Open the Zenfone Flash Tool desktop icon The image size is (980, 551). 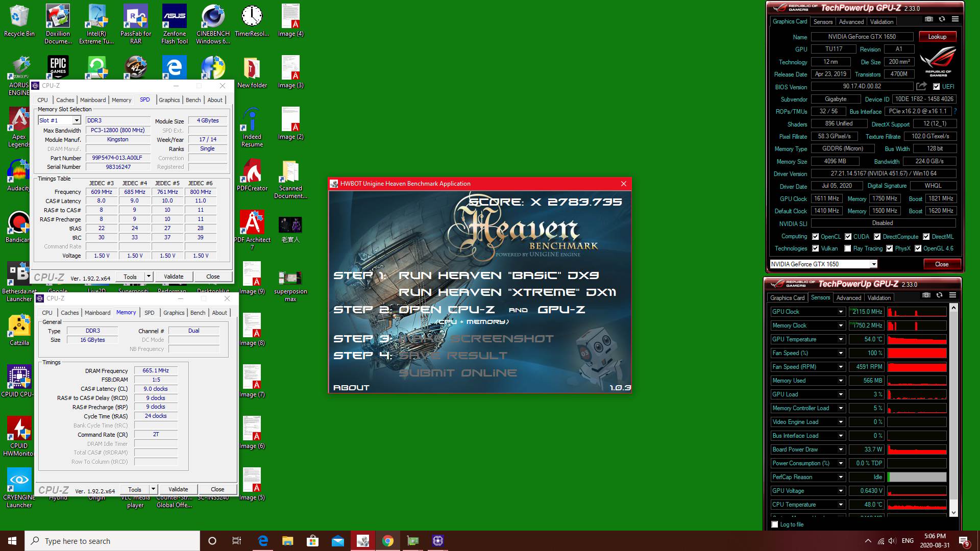tap(175, 24)
